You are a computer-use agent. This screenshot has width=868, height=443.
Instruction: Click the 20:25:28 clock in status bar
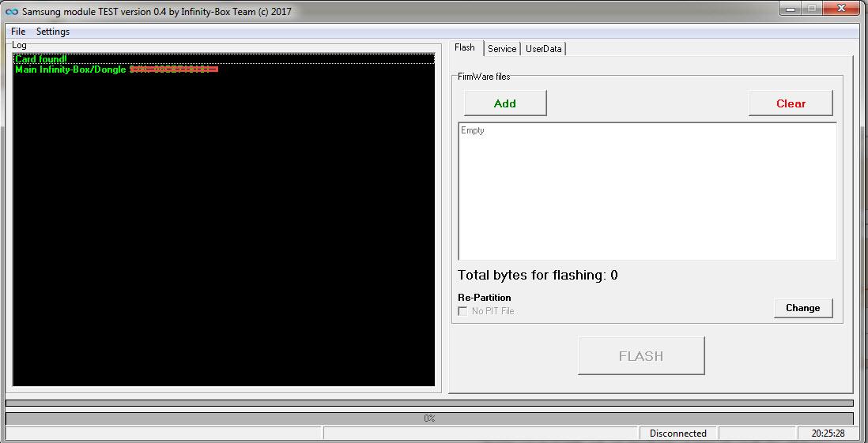pos(828,434)
